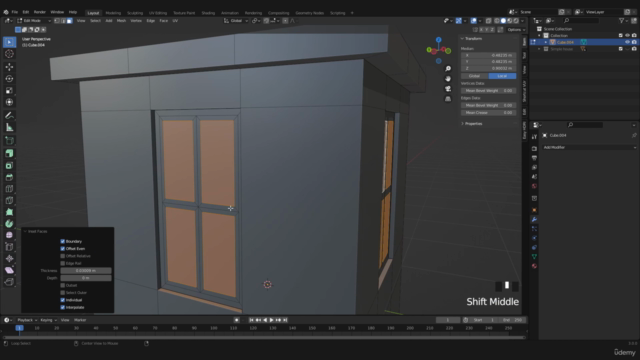Select the Inset Faces tool

click(x=9, y=165)
